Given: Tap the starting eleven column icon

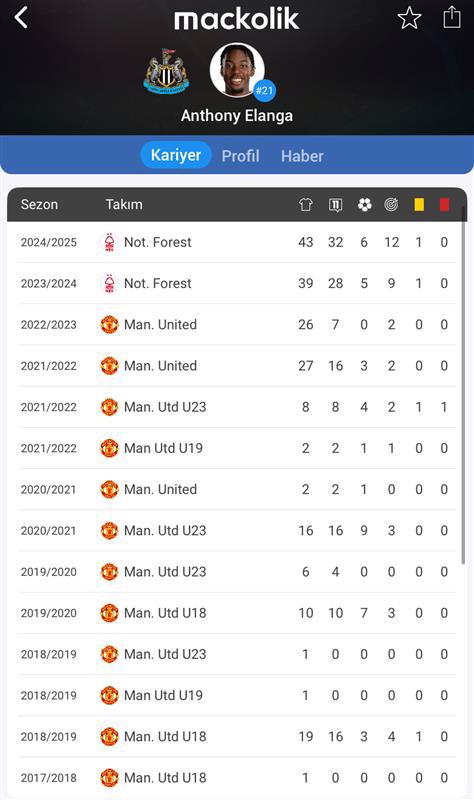Looking at the screenshot, I should [335, 205].
